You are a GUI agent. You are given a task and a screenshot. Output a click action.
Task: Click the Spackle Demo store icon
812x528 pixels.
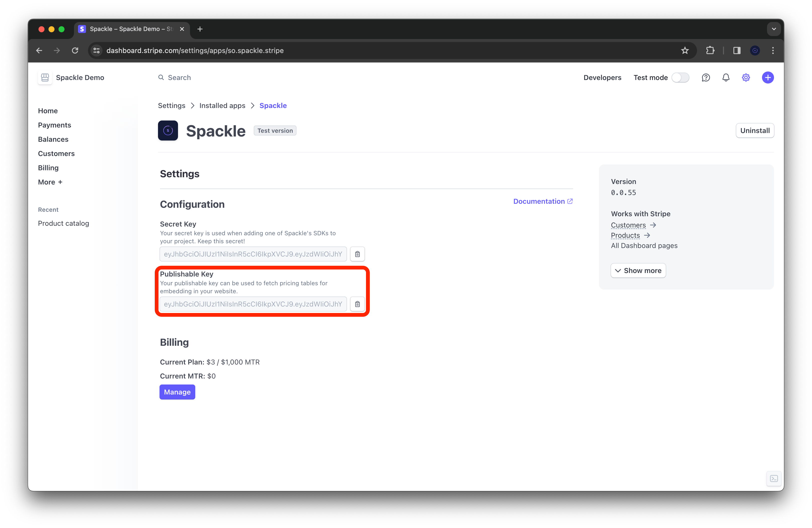coord(45,77)
